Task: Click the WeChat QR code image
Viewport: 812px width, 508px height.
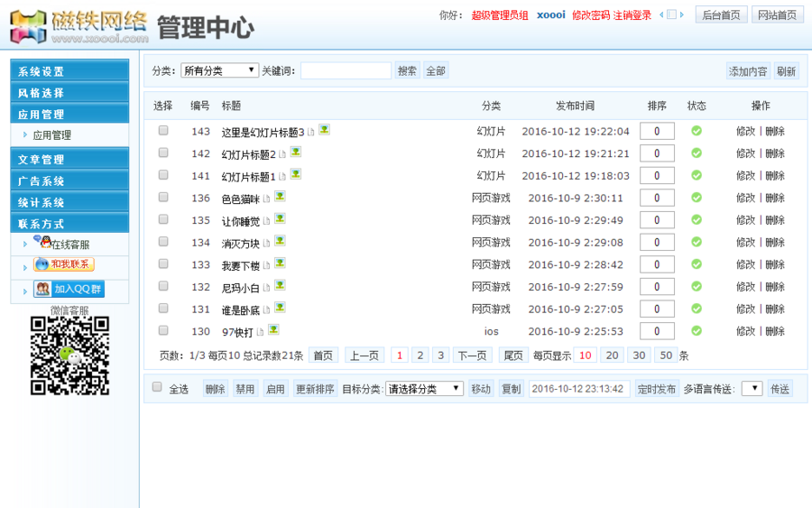Action: pos(69,356)
